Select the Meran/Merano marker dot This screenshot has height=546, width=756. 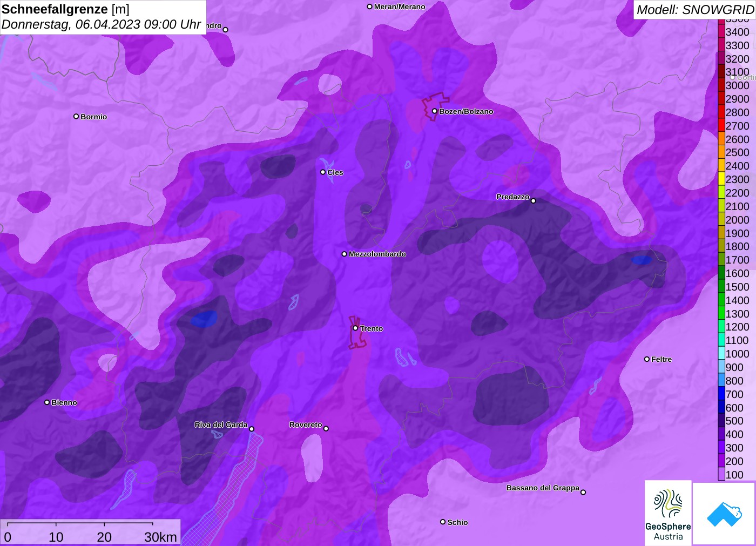(369, 7)
